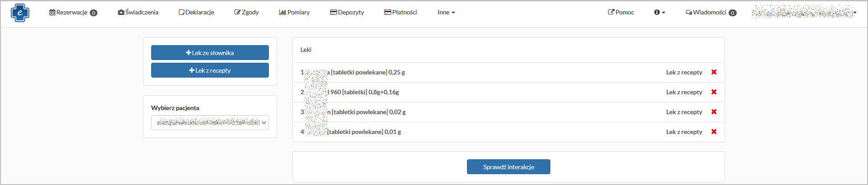Screen dimensions: 868x185
Task: Open Pomiary measurements page
Action: [294, 13]
